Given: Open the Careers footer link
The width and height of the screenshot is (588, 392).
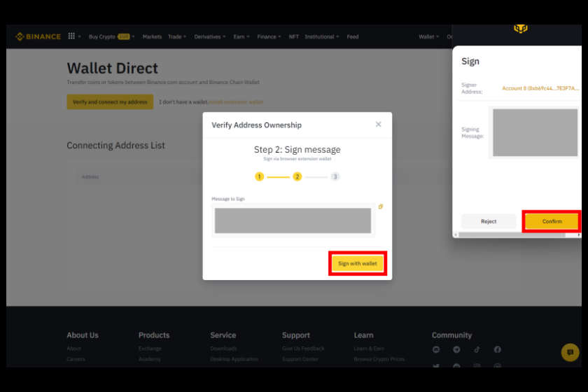Looking at the screenshot, I should coord(76,359).
